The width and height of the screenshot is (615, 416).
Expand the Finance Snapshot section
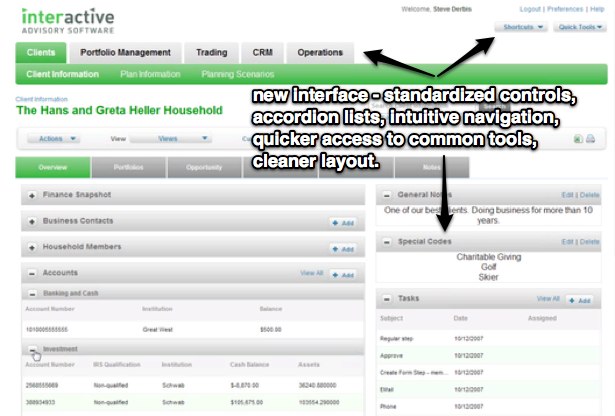point(32,195)
